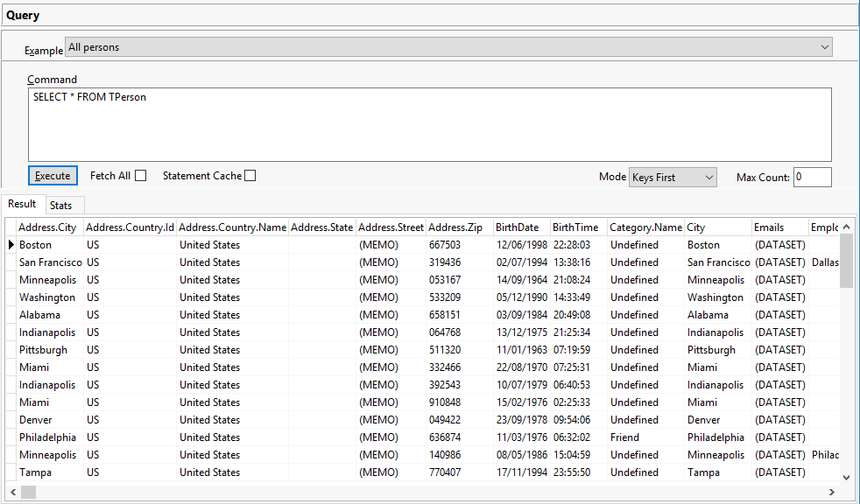Switch to the Stats tab
This screenshot has width=860, height=504.
[61, 206]
